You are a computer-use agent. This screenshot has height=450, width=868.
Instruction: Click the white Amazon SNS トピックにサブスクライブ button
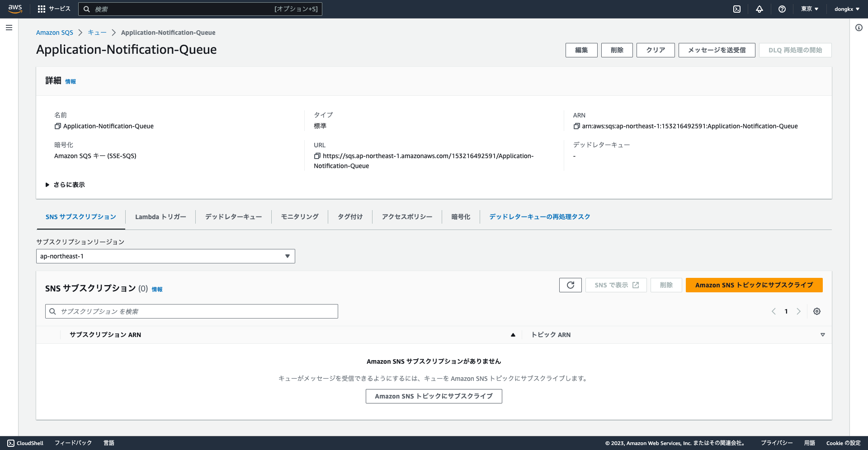434,396
